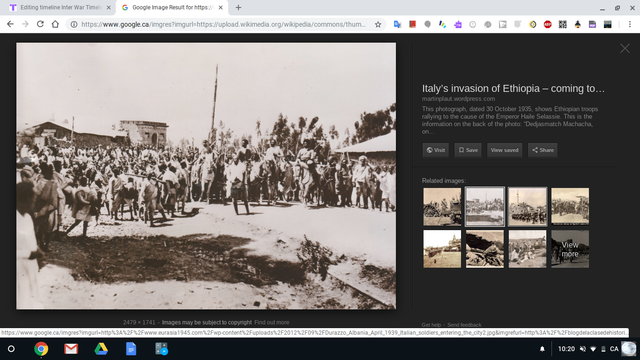
Task: Click the red book extension icon
Action: tap(412, 24)
